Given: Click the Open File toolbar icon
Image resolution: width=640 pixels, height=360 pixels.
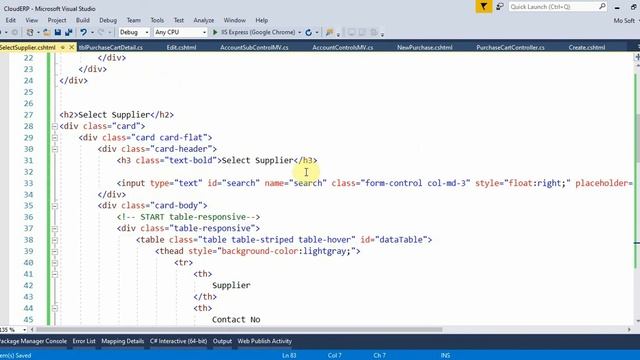Looking at the screenshot, I should [x=47, y=32].
